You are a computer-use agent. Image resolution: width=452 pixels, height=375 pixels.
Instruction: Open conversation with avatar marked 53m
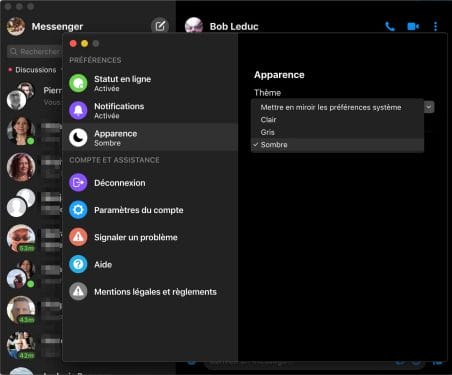tap(21, 238)
